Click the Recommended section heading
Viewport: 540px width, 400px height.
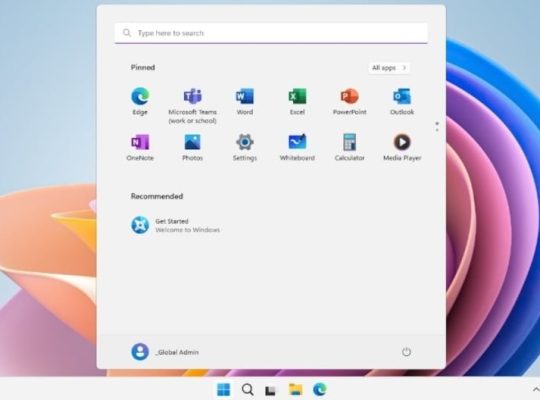(157, 196)
